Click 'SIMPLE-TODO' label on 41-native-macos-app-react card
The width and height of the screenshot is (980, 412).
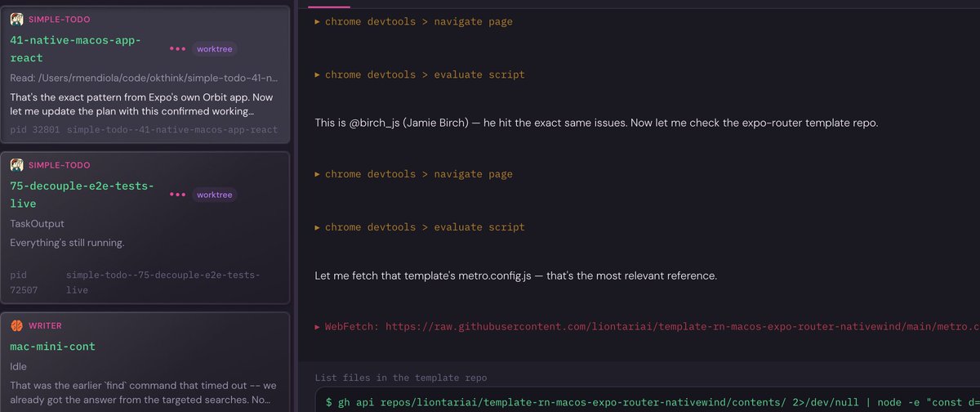point(60,19)
